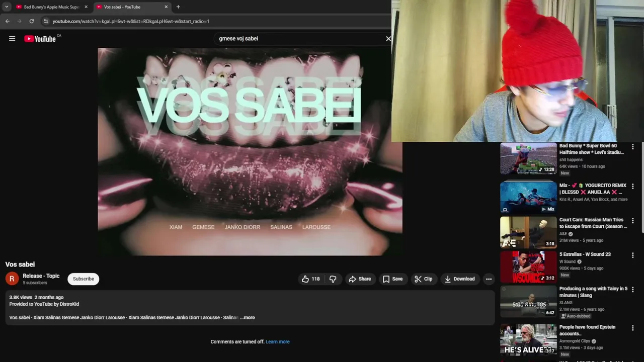Viewport: 644px width, 362px height.
Task: Create a Clip of the video
Action: [423, 279]
